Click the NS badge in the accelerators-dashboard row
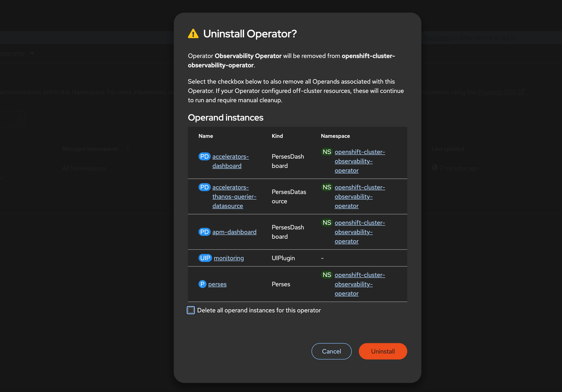This screenshot has height=392, width=562. click(x=327, y=152)
